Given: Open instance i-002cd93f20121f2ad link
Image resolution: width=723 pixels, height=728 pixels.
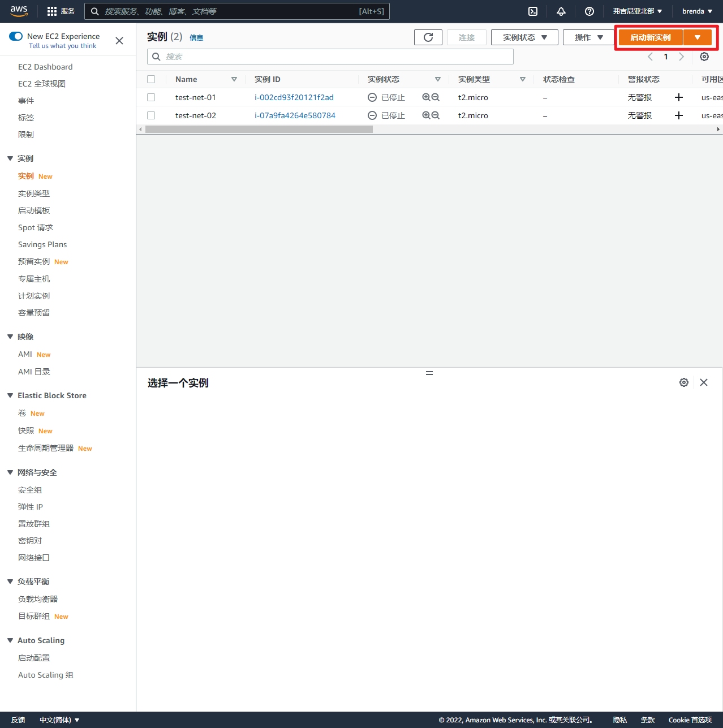Looking at the screenshot, I should 294,97.
